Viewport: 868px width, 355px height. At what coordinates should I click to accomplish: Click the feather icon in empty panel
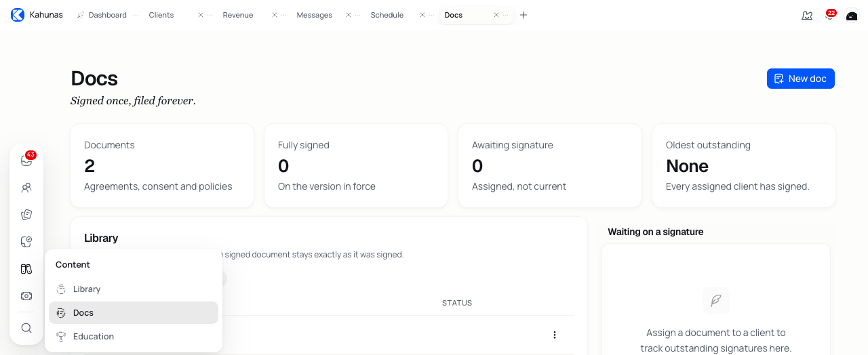coord(716,301)
